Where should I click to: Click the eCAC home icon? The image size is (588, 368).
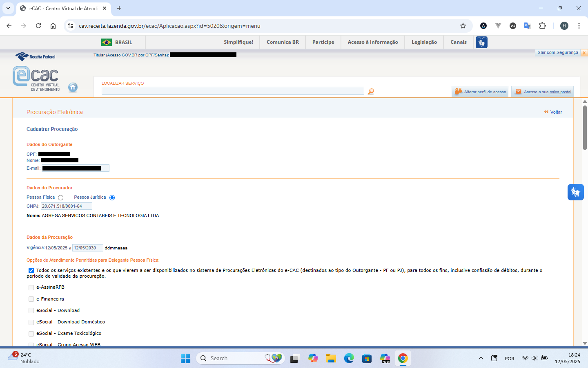click(73, 87)
